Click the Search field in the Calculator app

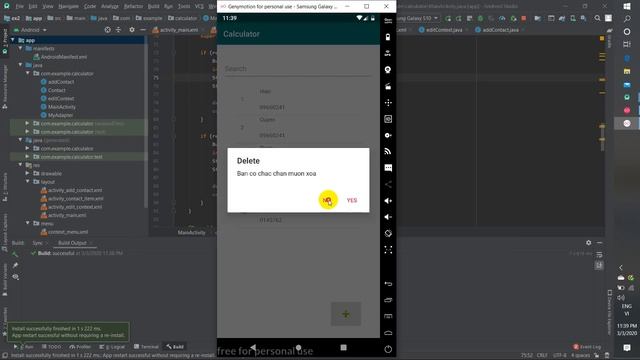(298, 69)
